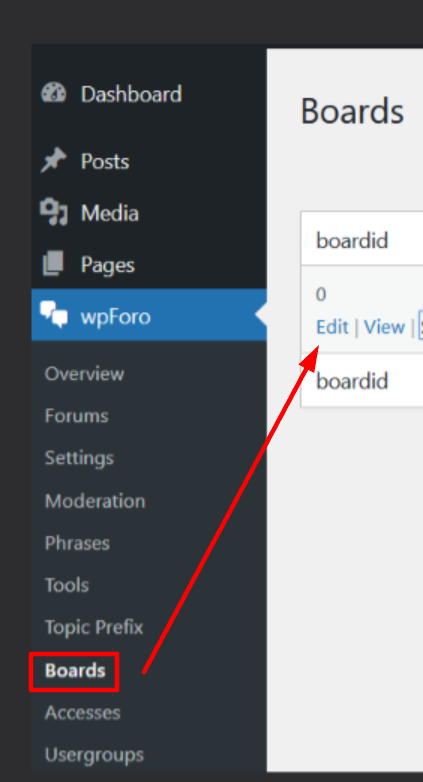The width and height of the screenshot is (423, 782).
Task: Open the Topic Prefix submenu
Action: (94, 627)
